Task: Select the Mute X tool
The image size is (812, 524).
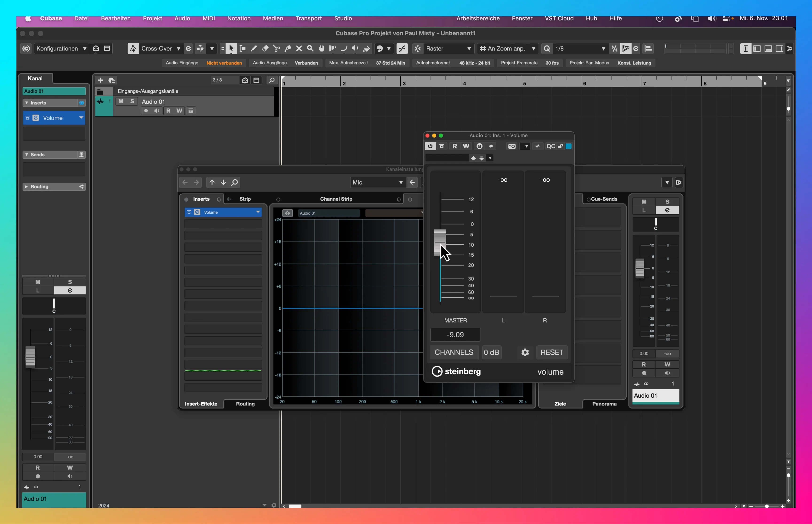Action: tap(299, 49)
